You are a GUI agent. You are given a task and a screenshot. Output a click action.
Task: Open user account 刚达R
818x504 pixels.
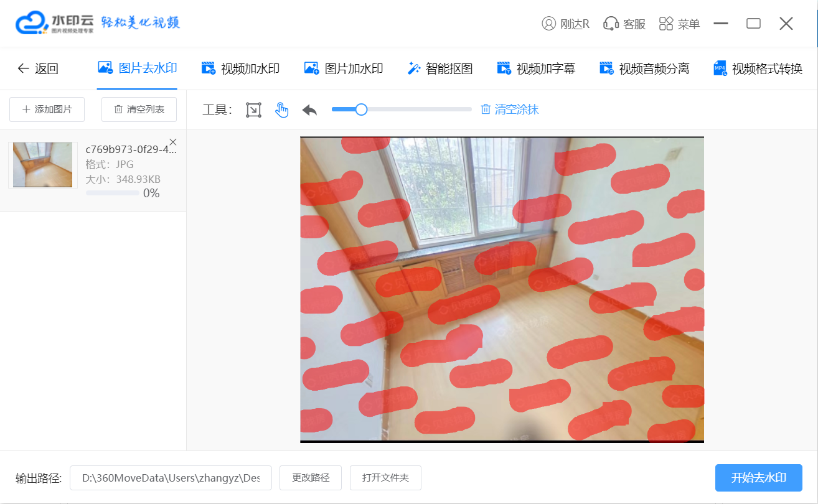[x=565, y=24]
